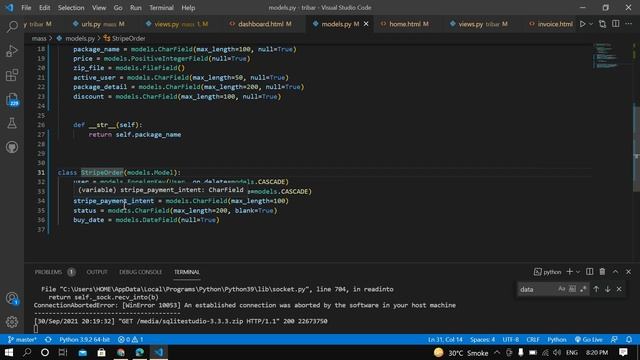
Task: Open changes compare icon in editor toolbar
Action: click(602, 24)
